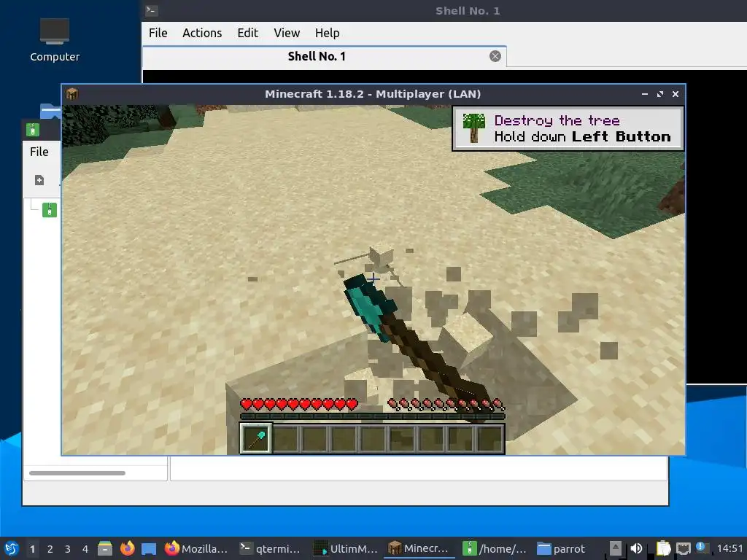Click the new archive icon in archive manager toolbar

tap(39, 180)
